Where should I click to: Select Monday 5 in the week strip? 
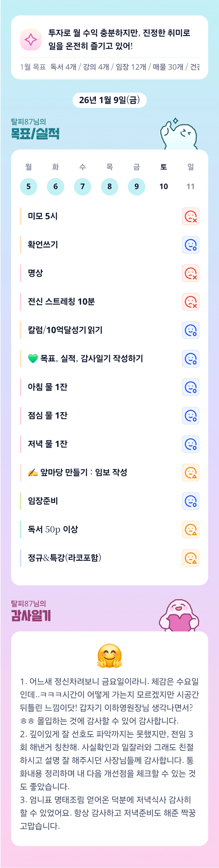[29, 187]
